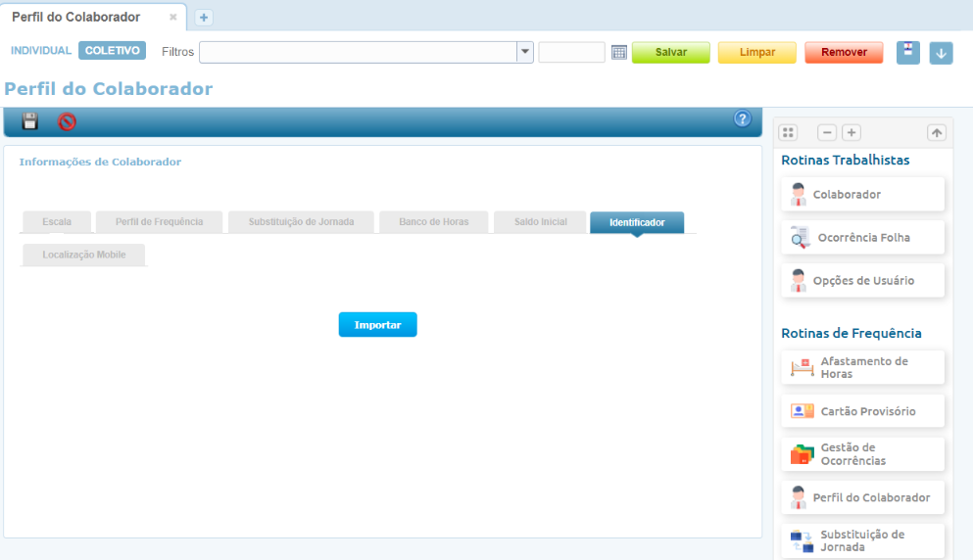Switch to INDIVIDUAL mode
Viewport: 973px width, 560px height.
41,51
